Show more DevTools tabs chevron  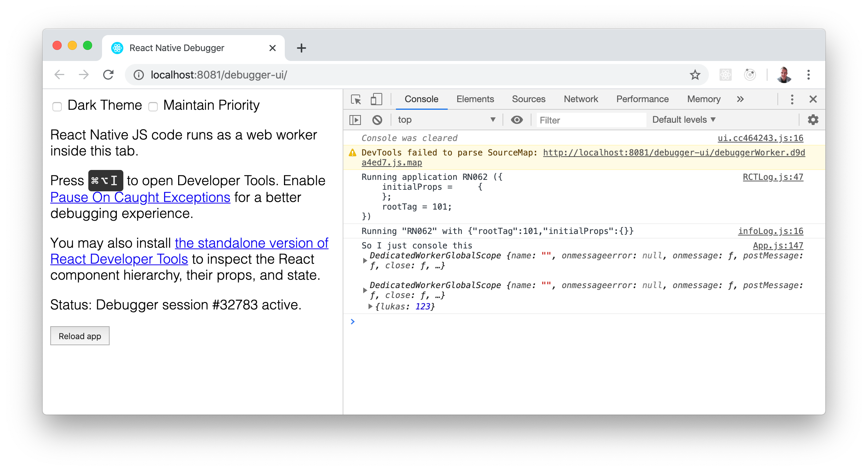tap(740, 99)
